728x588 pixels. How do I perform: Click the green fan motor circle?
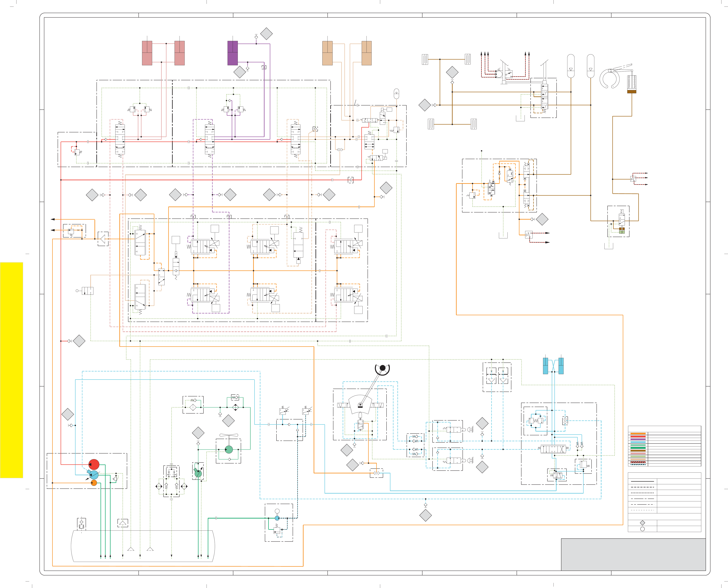pyautogui.click(x=229, y=449)
